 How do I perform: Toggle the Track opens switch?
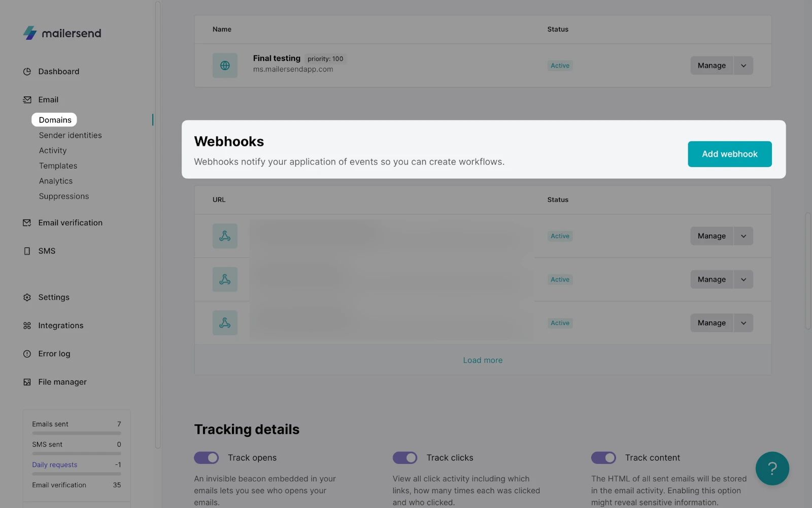(206, 458)
